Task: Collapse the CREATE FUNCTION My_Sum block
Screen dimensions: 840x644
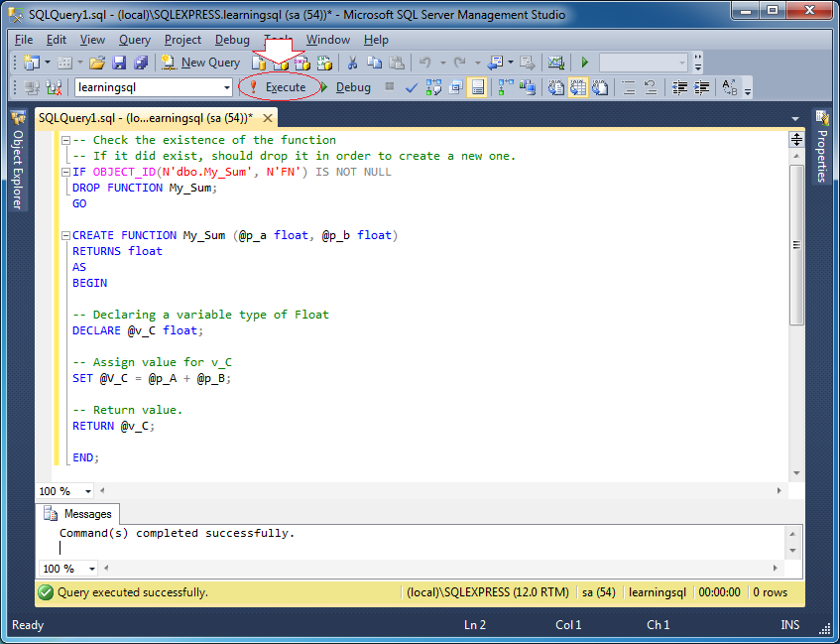Action: pos(65,235)
